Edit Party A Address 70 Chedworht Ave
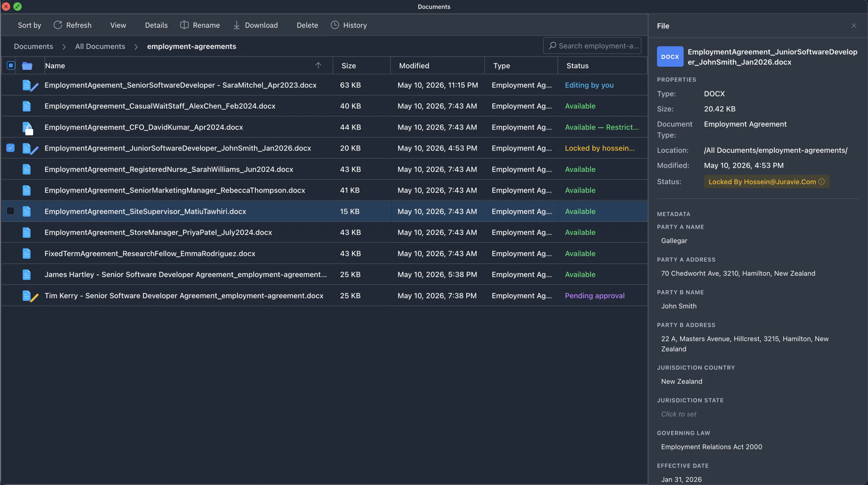This screenshot has width=868, height=485. tap(738, 273)
